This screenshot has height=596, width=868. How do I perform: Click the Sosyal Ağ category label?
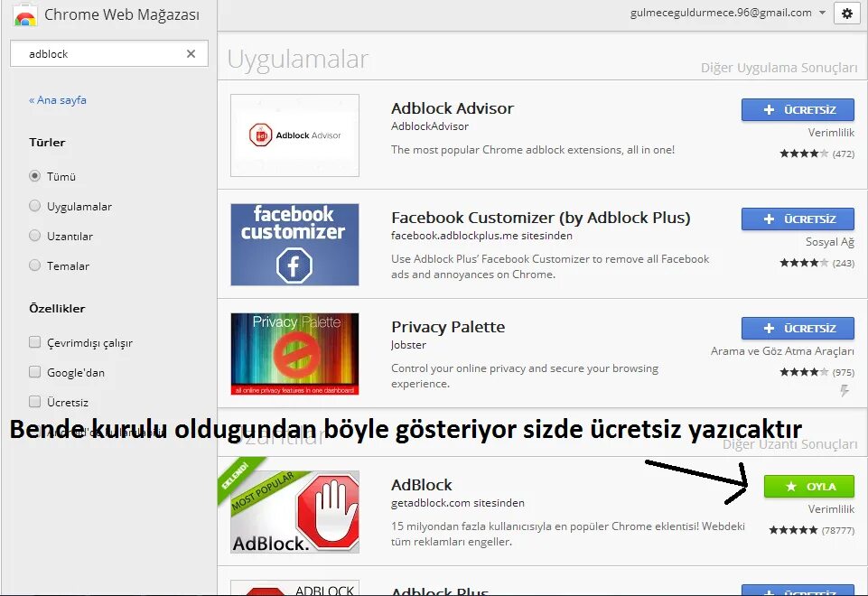coord(830,242)
